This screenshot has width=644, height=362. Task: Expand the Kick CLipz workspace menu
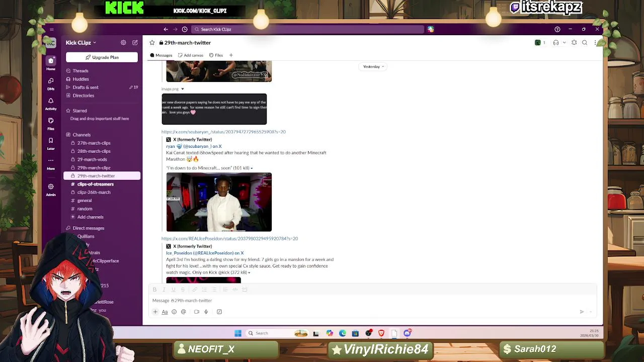pyautogui.click(x=80, y=43)
